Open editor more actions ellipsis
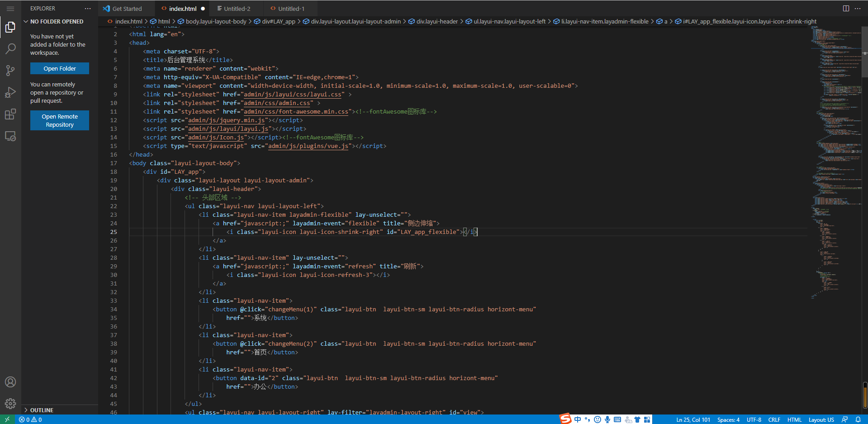The image size is (868, 424). coord(858,9)
